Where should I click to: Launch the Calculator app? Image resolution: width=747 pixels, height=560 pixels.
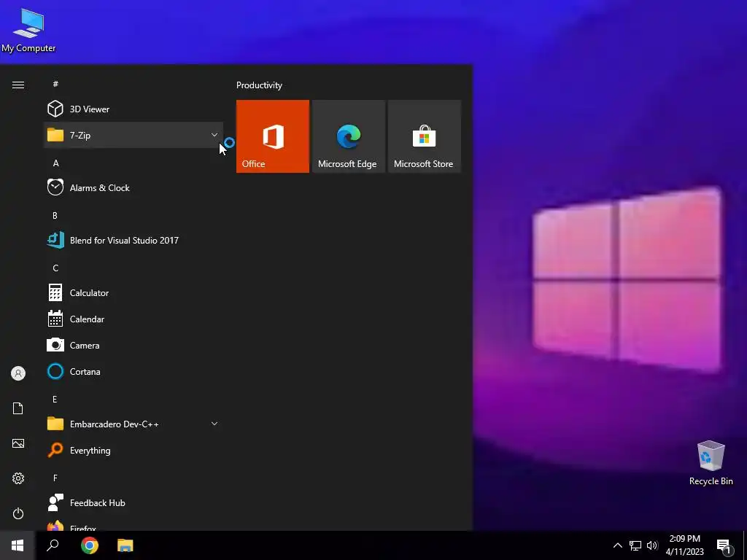[133, 292]
